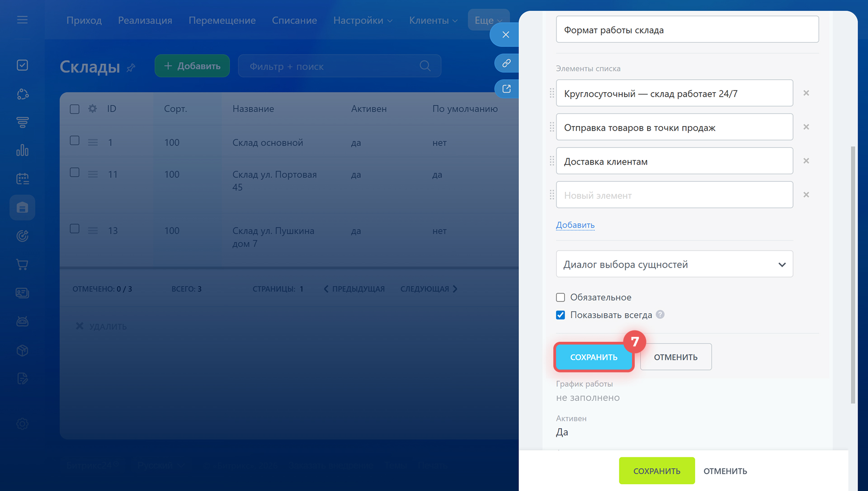Remove the 'Доставка клиентам' list element
The width and height of the screenshot is (868, 491).
pyautogui.click(x=806, y=161)
